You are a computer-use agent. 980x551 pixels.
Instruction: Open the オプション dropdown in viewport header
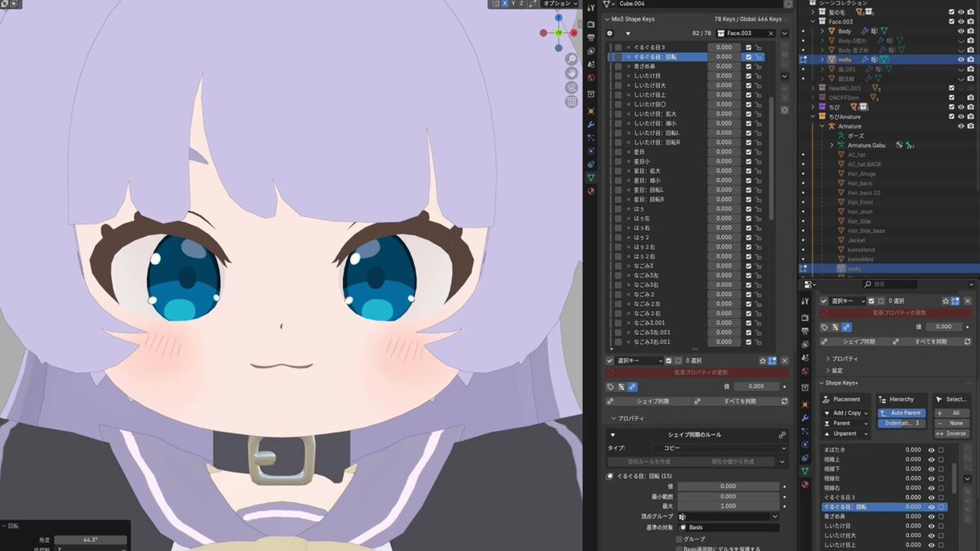tap(559, 4)
